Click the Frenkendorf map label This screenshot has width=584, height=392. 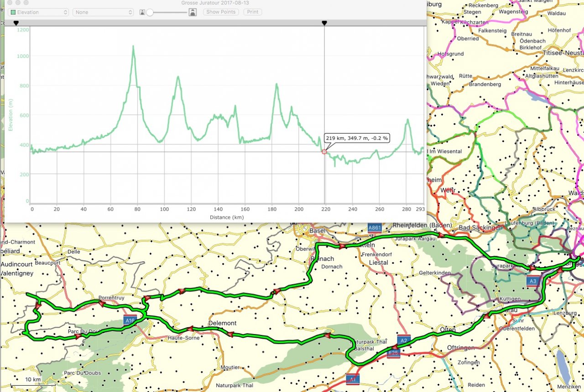click(378, 254)
